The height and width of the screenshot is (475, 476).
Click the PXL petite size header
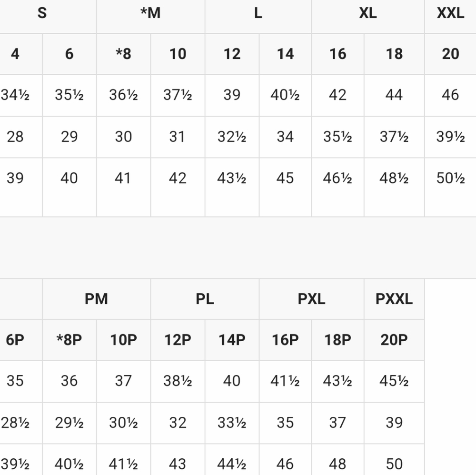click(x=311, y=299)
